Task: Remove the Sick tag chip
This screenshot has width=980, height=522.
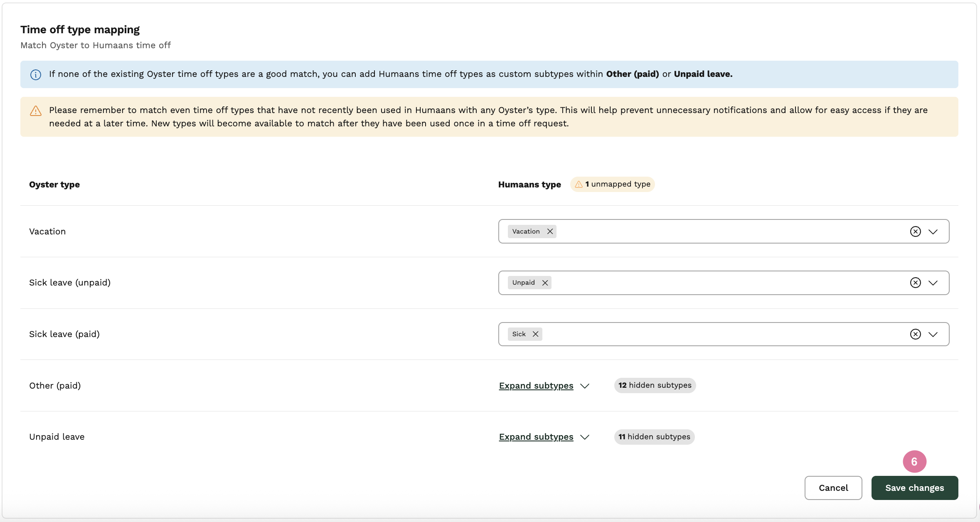Action: [x=536, y=334]
